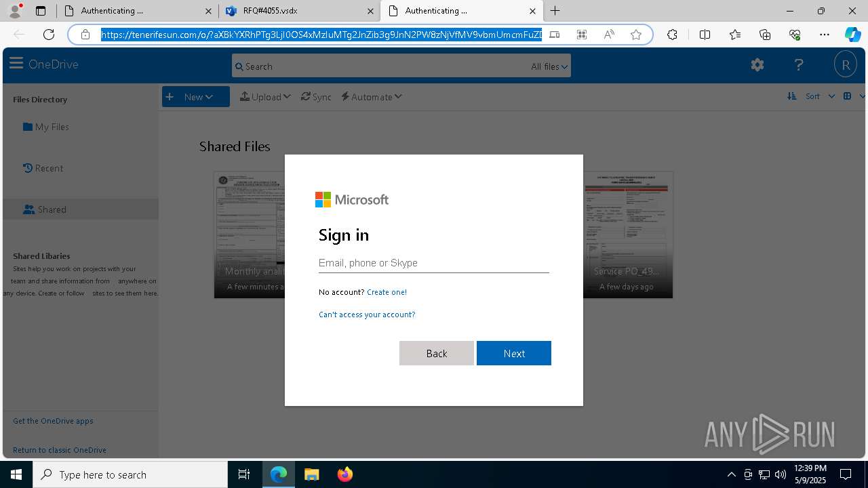
Task: Launch File Explorer from the taskbar
Action: pyautogui.click(x=311, y=474)
